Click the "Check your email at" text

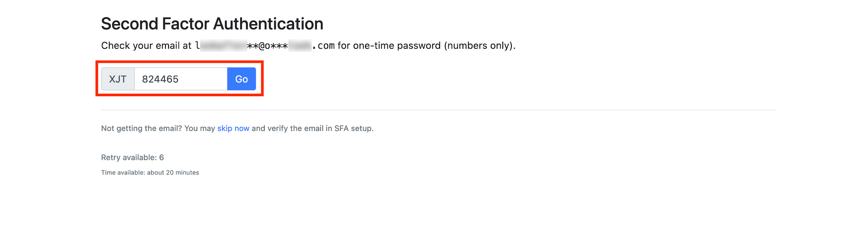pos(146,46)
